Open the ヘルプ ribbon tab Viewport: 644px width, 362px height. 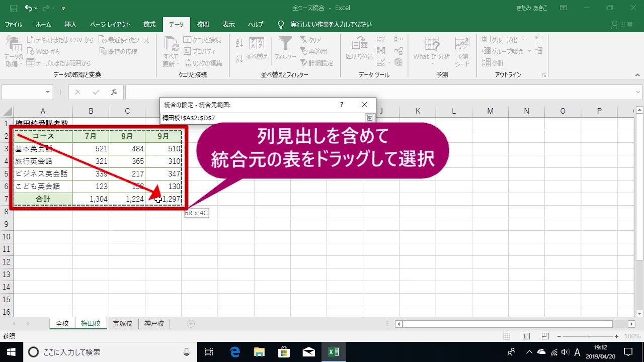(x=256, y=25)
